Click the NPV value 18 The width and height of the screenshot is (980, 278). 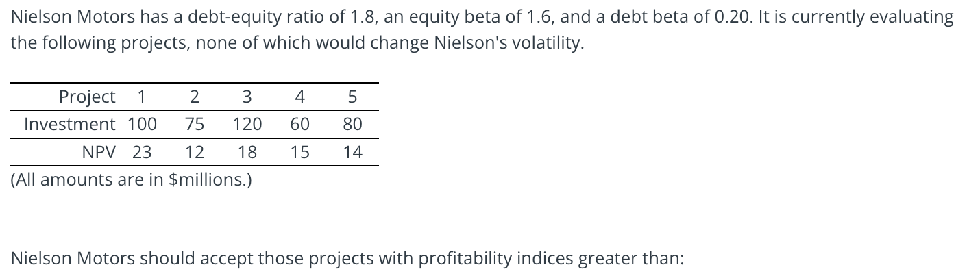[247, 152]
